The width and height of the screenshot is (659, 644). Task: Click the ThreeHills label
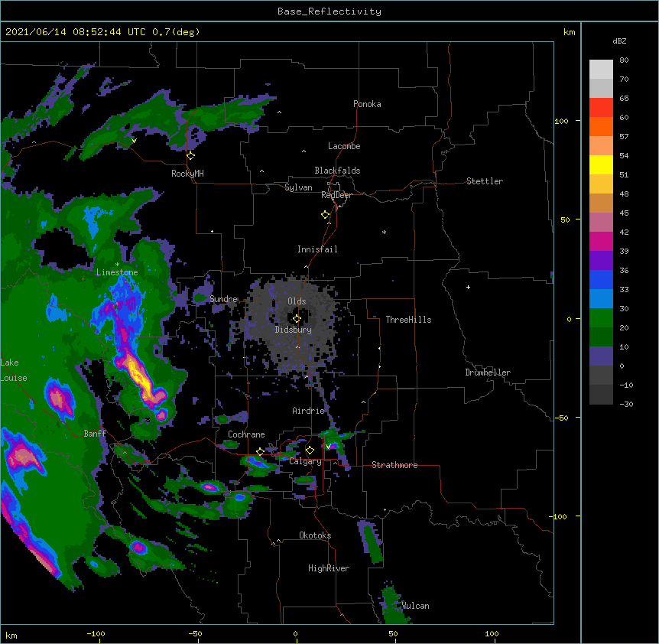point(408,320)
